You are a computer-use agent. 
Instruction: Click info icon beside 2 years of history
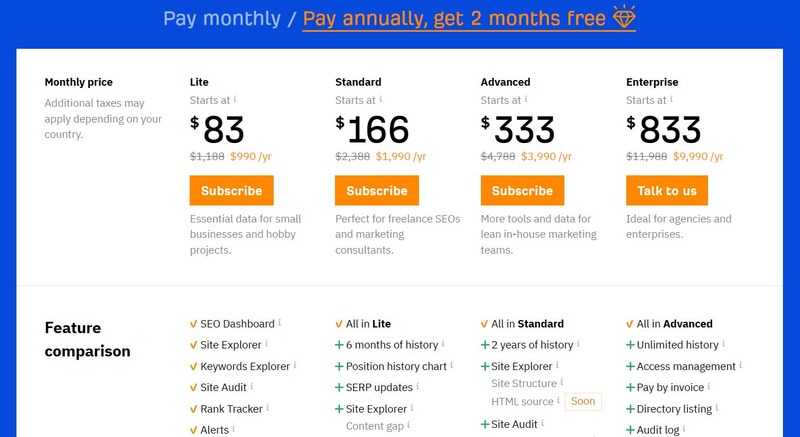(578, 344)
